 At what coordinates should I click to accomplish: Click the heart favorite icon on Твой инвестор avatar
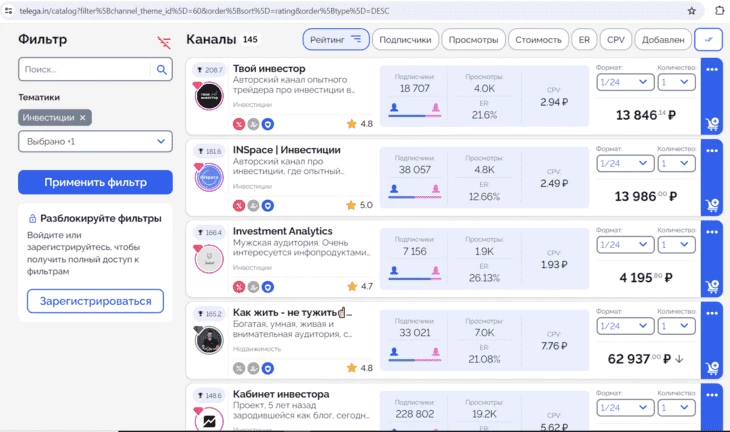click(x=197, y=86)
